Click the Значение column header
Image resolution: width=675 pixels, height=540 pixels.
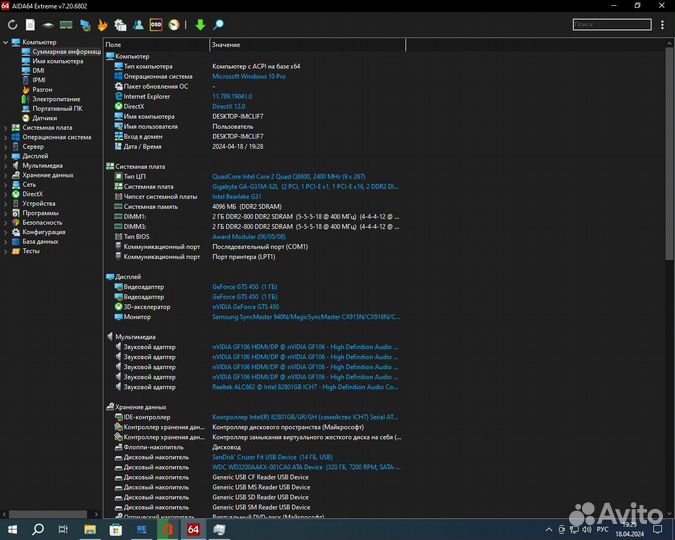pyautogui.click(x=307, y=44)
